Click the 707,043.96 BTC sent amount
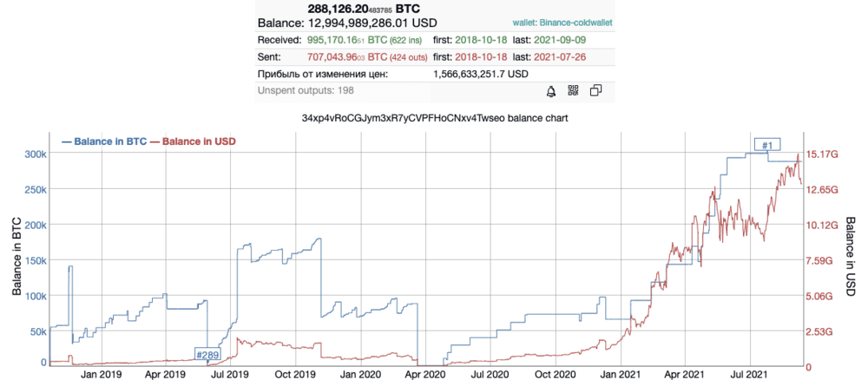Viewport: 868px width, 380px height. (346, 57)
